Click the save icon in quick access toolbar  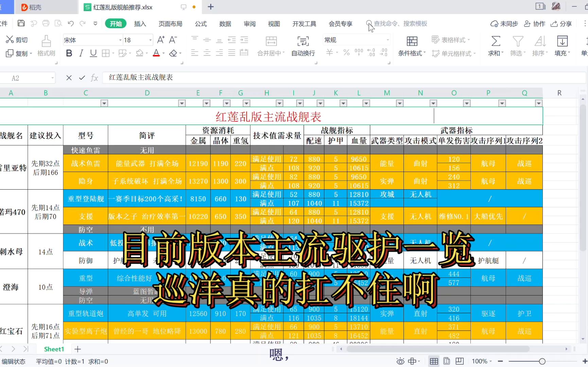(x=21, y=23)
